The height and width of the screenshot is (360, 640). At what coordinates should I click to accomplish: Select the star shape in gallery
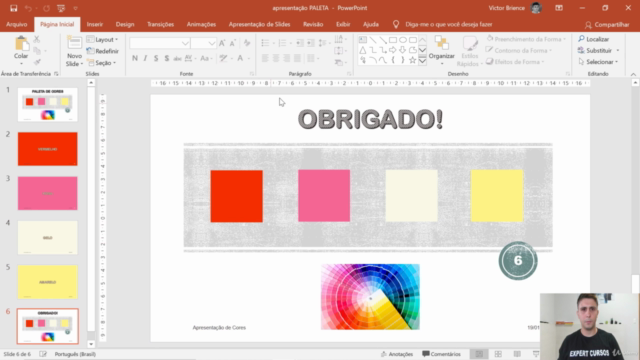(x=413, y=60)
